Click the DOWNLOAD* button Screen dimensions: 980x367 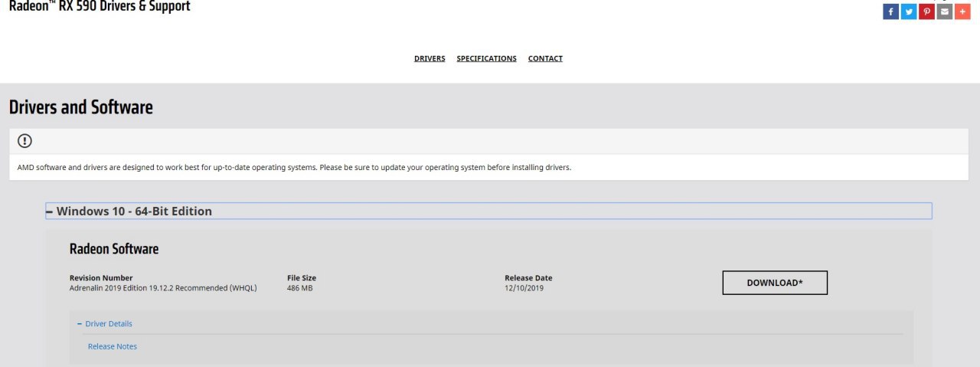click(775, 283)
